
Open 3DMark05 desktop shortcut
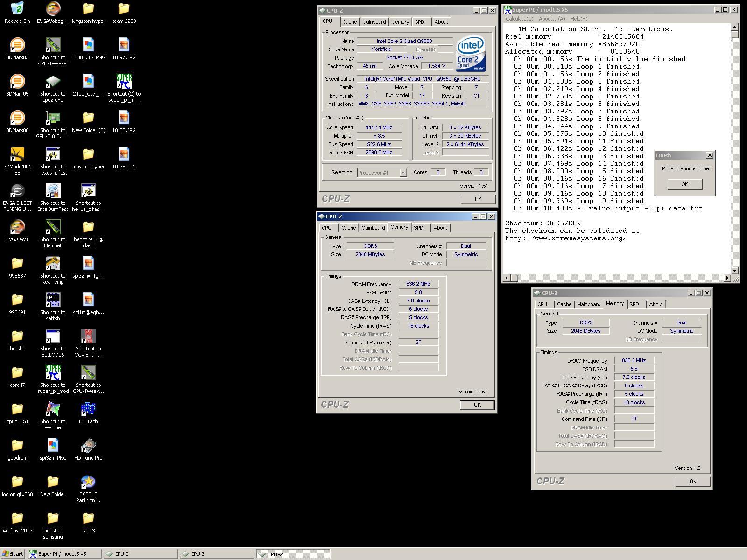coord(17,85)
